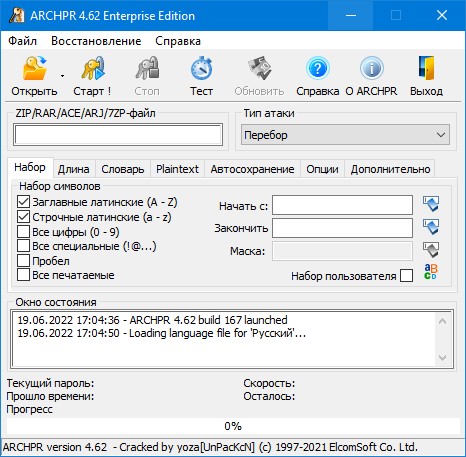Click the ZIP/RAR/ACE/ARJ/7ZP-файл input field
This screenshot has width=466, height=457.
coord(118,135)
